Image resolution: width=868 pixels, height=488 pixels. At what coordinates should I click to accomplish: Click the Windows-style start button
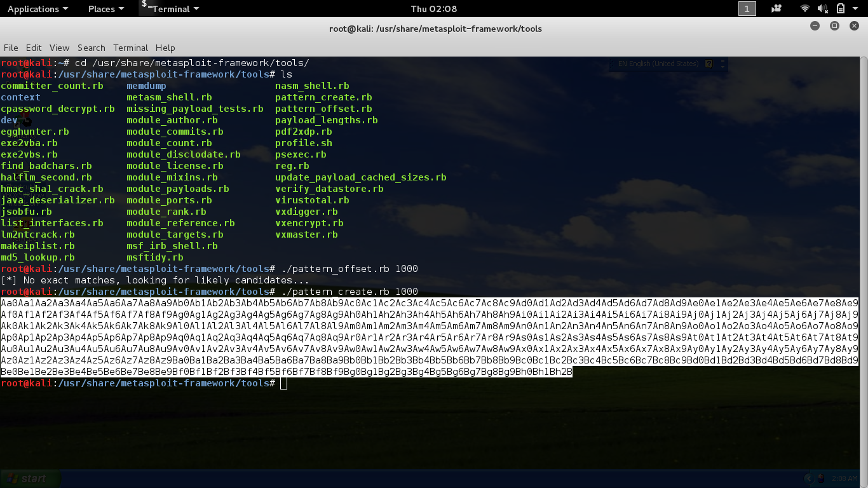click(x=31, y=478)
